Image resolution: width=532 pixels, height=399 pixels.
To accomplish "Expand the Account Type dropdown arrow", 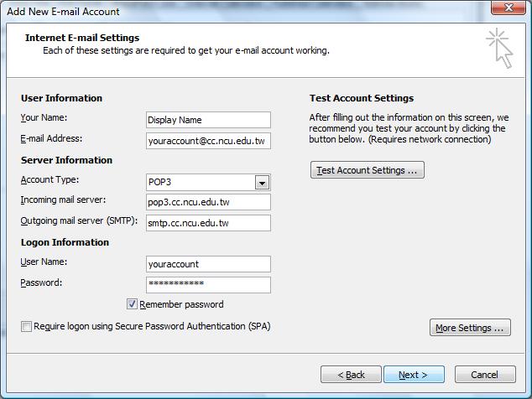I will (262, 183).
